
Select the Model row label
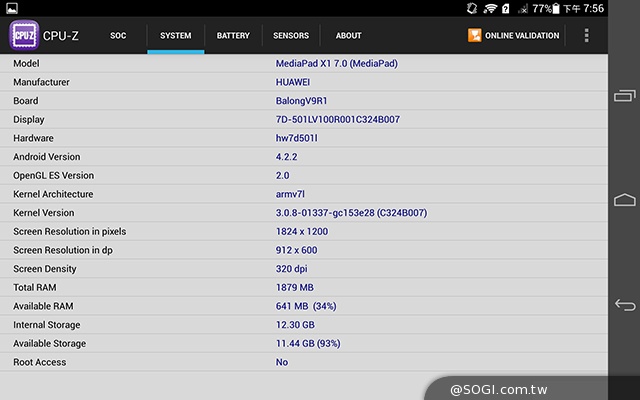26,63
